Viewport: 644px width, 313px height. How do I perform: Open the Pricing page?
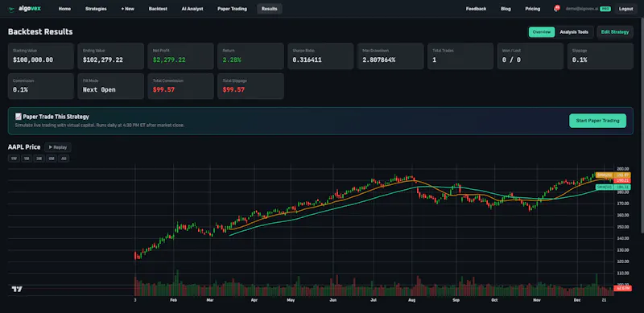pyautogui.click(x=533, y=9)
